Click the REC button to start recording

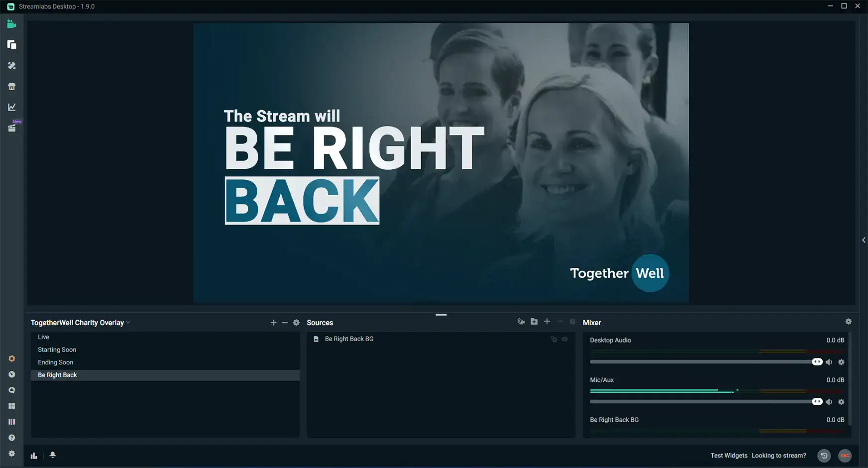(x=845, y=456)
